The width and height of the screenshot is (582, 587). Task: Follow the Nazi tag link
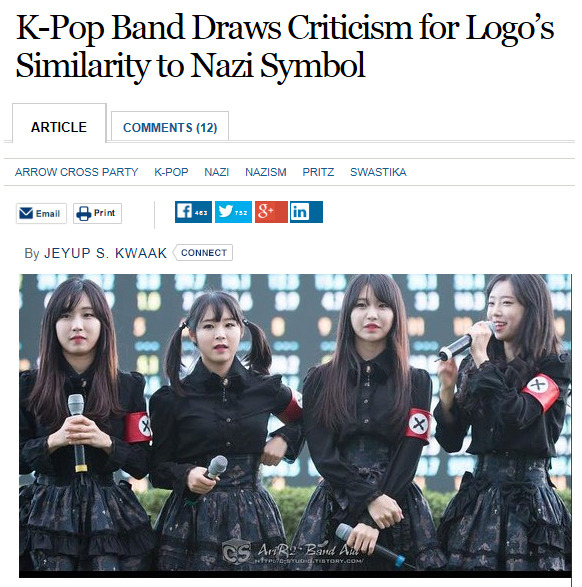pyautogui.click(x=216, y=172)
